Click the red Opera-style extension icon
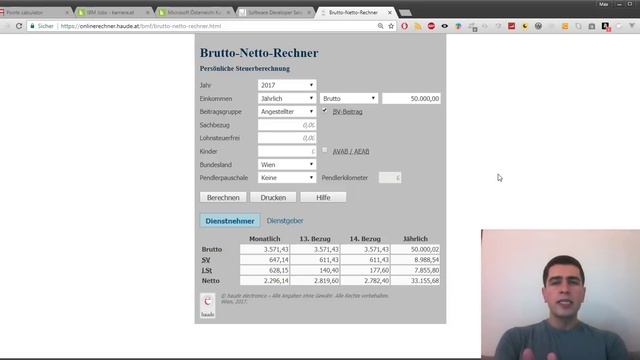The image size is (640, 360). (x=404, y=26)
